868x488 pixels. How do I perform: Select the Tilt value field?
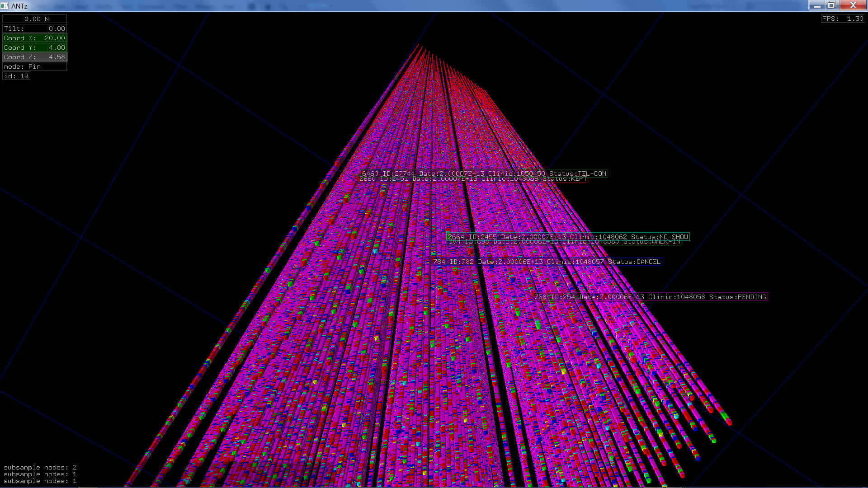34,28
